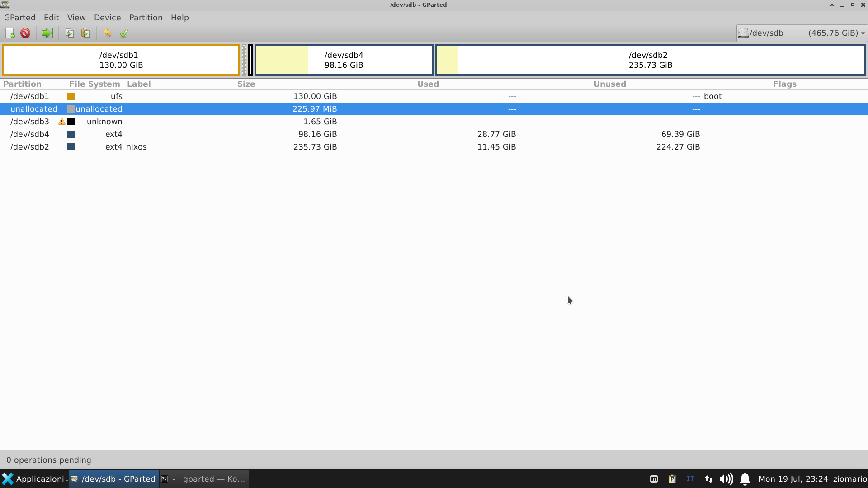Click the Apply all operations checkmark

tap(123, 33)
